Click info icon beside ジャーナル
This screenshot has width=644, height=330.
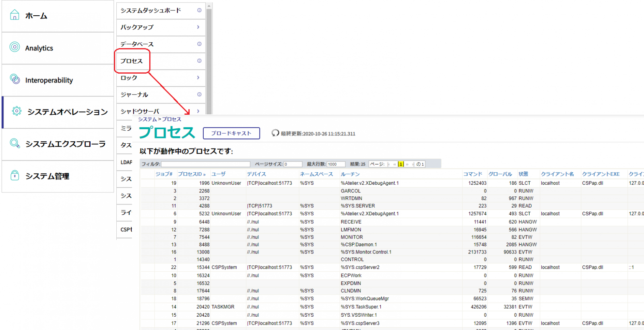pyautogui.click(x=199, y=94)
